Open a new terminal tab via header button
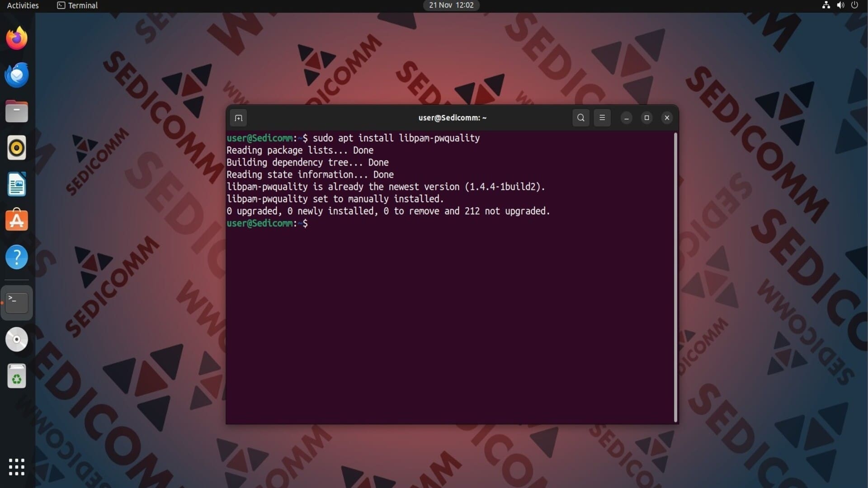 coord(238,118)
